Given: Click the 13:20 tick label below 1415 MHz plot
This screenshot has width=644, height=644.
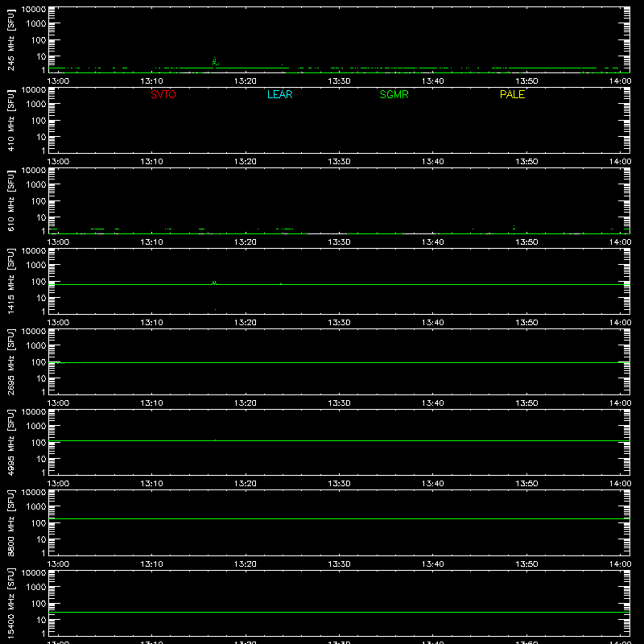Looking at the screenshot, I should pos(246,323).
